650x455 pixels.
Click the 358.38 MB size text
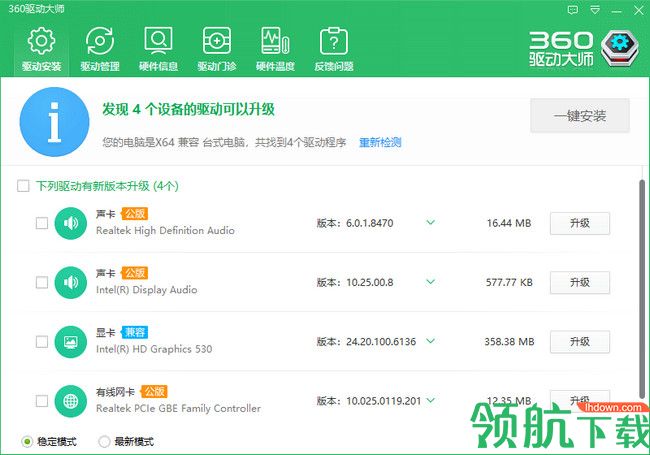coord(509,342)
